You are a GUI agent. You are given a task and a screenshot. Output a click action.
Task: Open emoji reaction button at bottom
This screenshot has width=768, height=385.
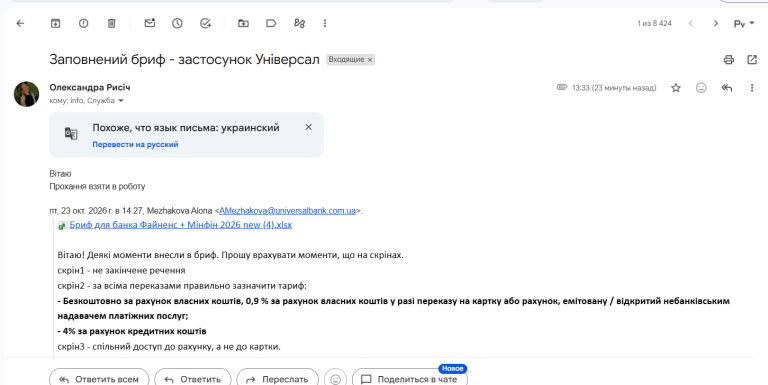(336, 379)
